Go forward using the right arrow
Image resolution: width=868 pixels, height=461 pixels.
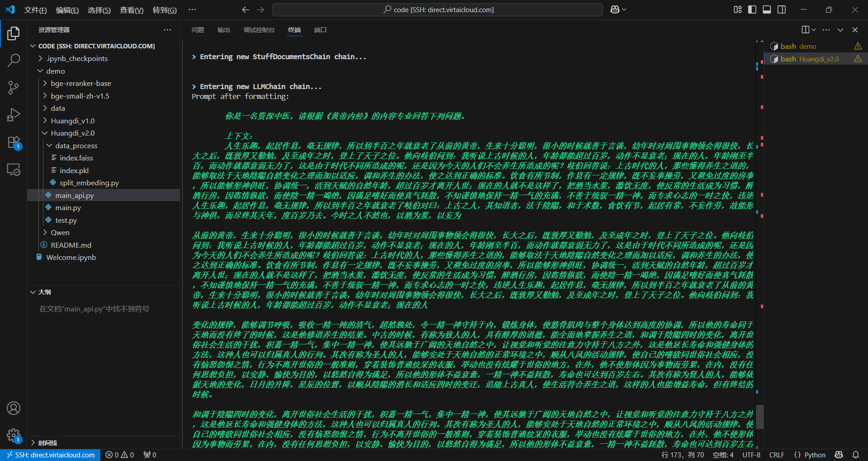click(x=260, y=9)
